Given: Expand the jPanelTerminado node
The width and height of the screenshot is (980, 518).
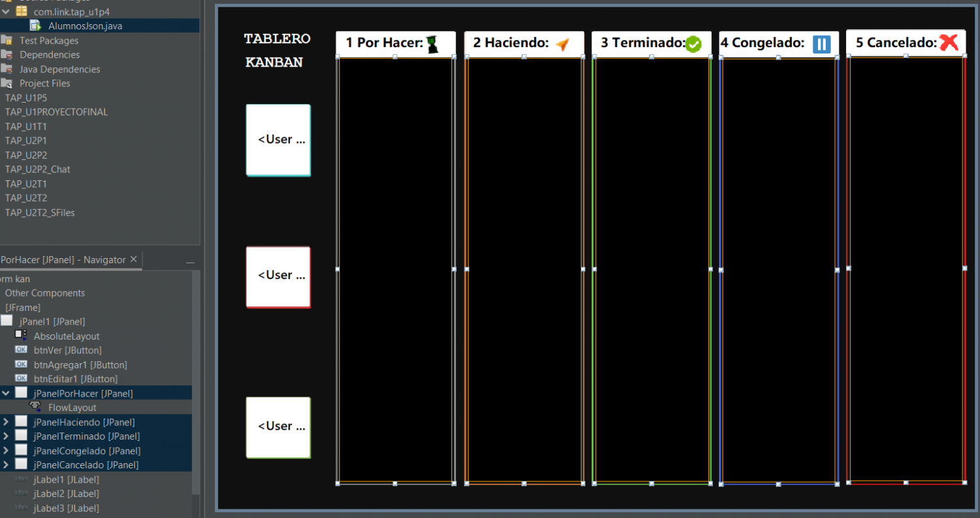Looking at the screenshot, I should [x=6, y=436].
